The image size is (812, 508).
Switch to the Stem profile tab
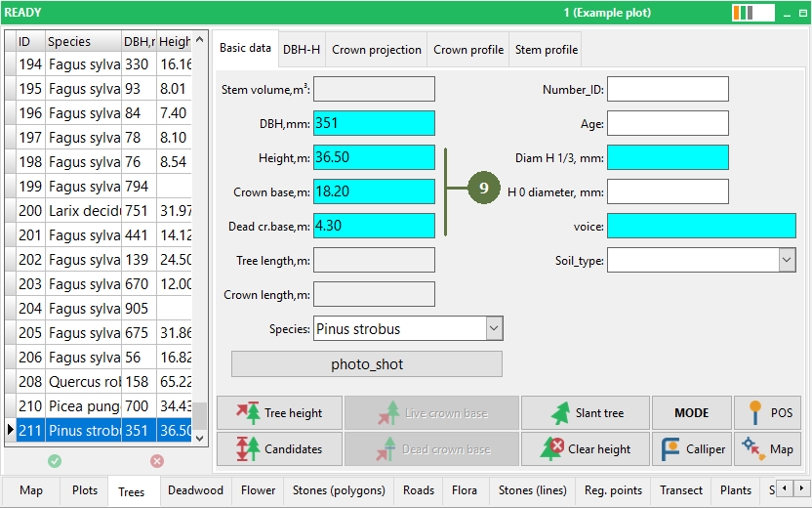(x=546, y=50)
